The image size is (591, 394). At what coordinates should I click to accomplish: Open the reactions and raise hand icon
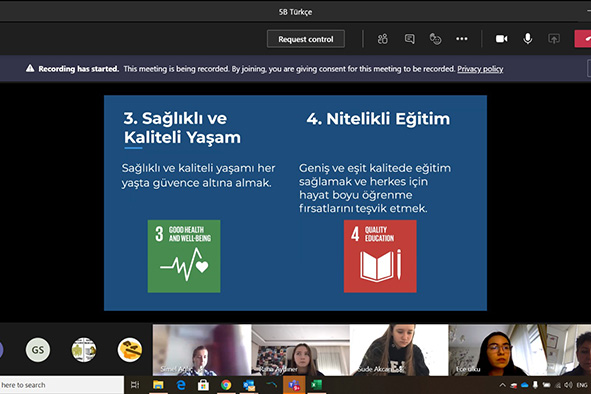point(435,39)
